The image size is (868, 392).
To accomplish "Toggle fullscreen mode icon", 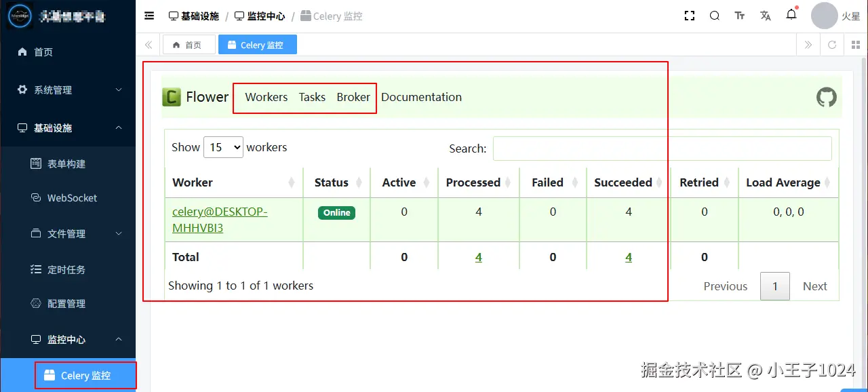I will 690,16.
